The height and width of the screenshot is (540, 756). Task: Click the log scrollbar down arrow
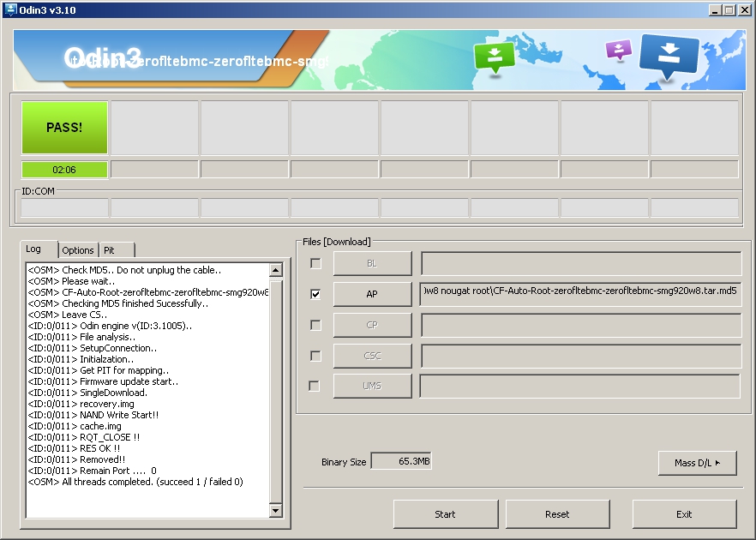coord(276,511)
